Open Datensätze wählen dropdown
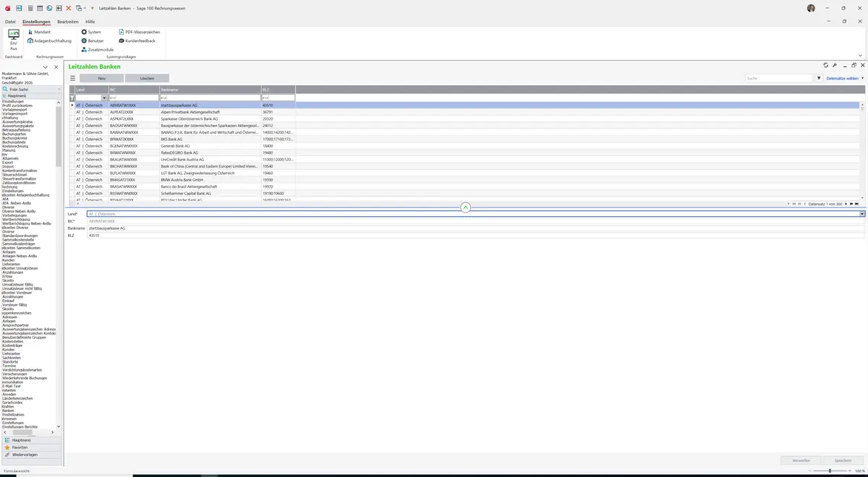868x477 pixels. (x=843, y=78)
